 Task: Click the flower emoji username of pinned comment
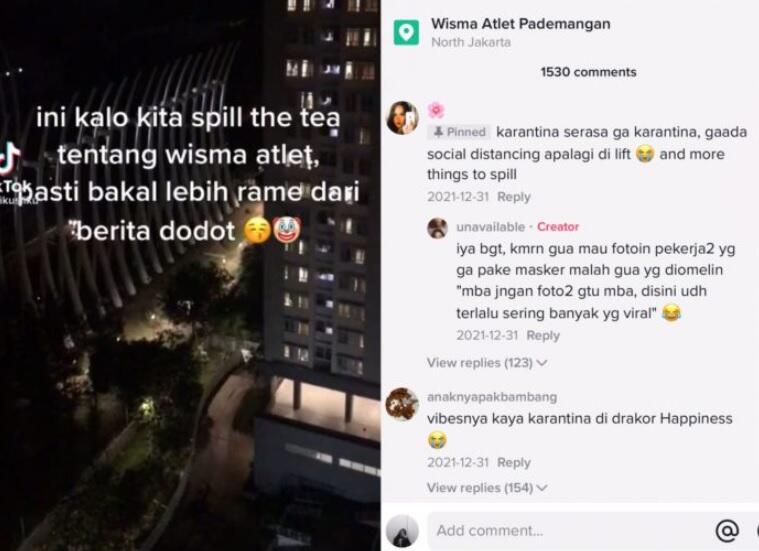pyautogui.click(x=436, y=110)
